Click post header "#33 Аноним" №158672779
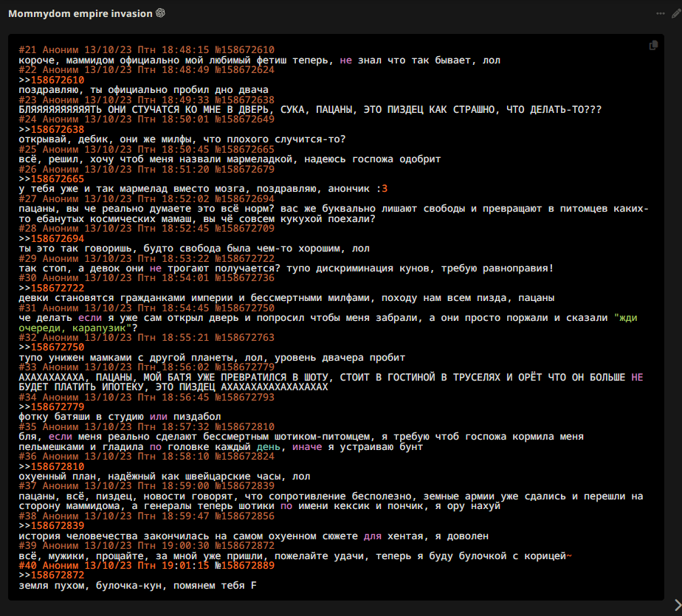 pyautogui.click(x=147, y=367)
